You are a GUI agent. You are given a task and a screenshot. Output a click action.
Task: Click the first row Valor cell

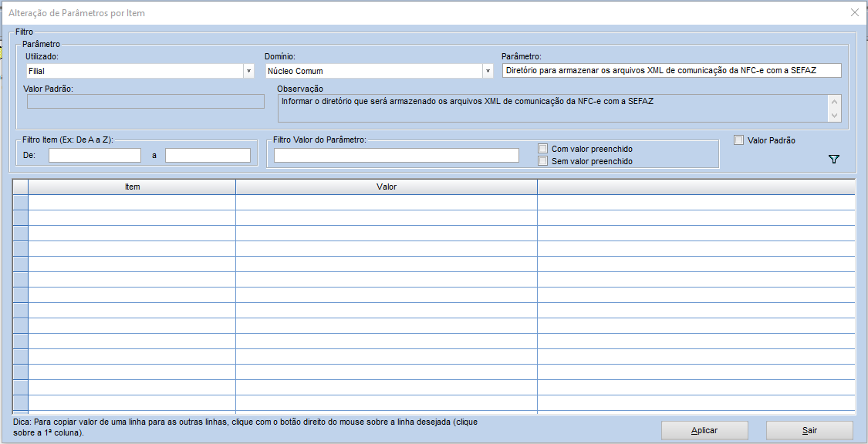pyautogui.click(x=387, y=202)
